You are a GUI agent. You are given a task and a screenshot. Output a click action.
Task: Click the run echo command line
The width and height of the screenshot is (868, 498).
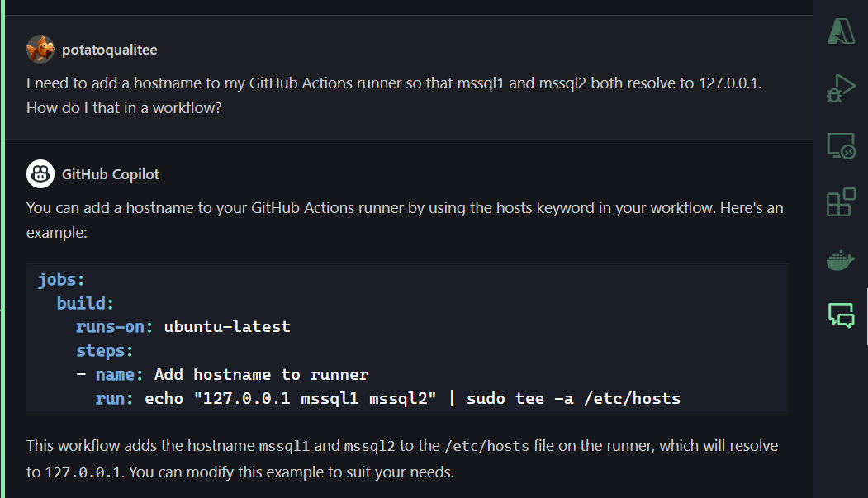[388, 398]
